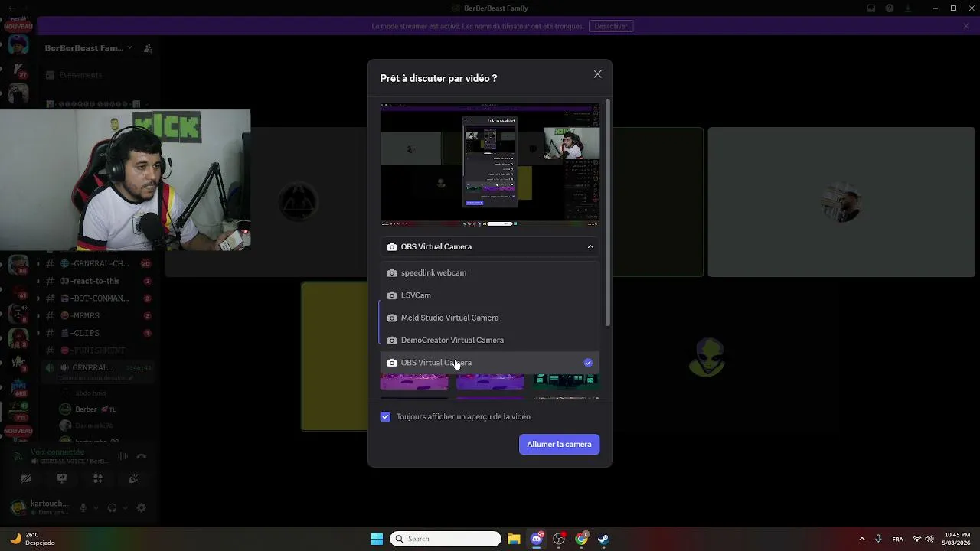The height and width of the screenshot is (551, 980).
Task: Choose LSVCam as the camera
Action: (x=490, y=295)
